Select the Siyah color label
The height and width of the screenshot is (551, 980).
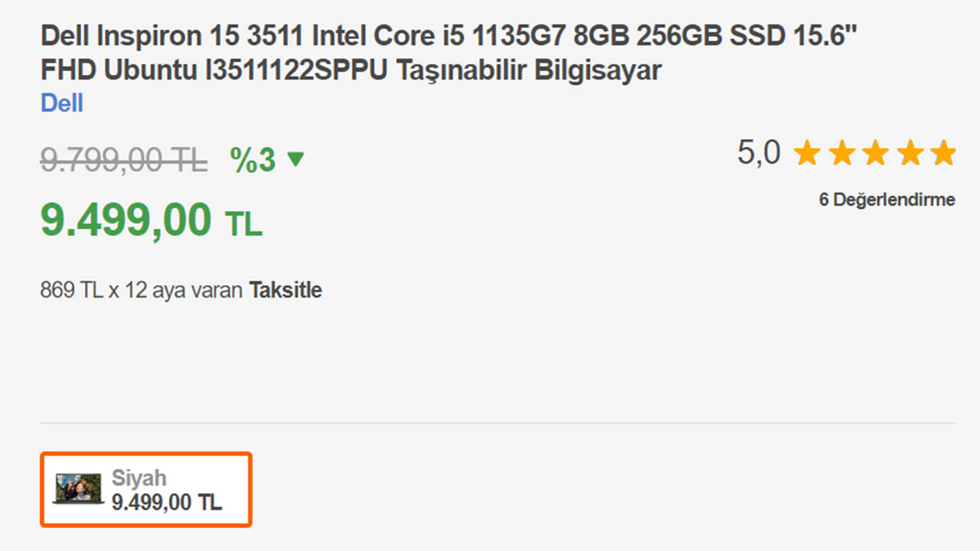[139, 478]
